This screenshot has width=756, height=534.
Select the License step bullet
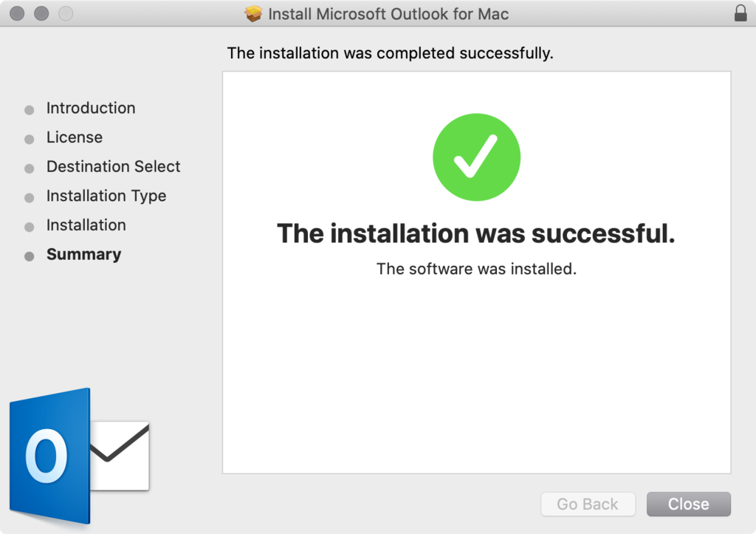click(28, 139)
